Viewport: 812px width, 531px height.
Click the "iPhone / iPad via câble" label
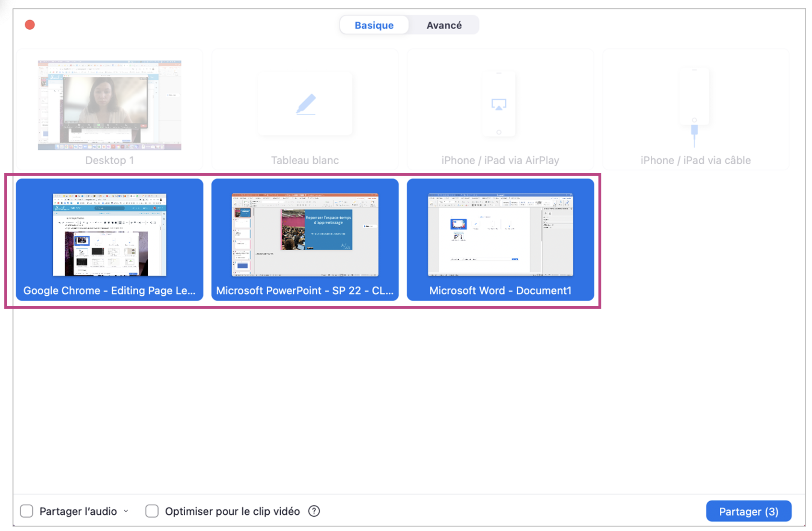click(x=695, y=160)
